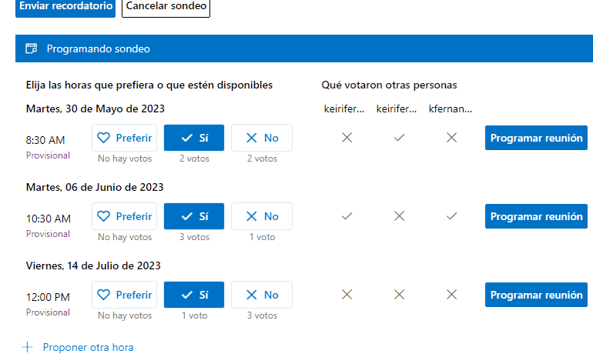Schedule meeting for 12:00 PM July 14

(x=536, y=295)
